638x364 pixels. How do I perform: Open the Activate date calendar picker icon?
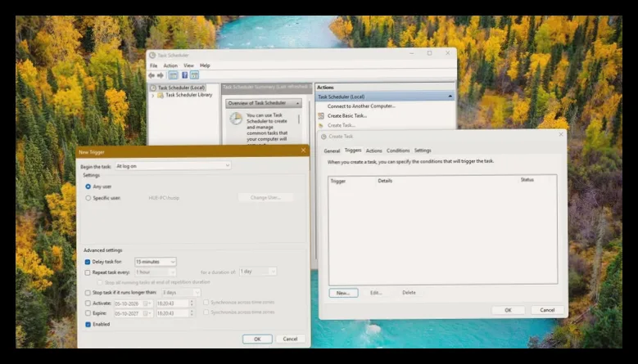pyautogui.click(x=147, y=303)
